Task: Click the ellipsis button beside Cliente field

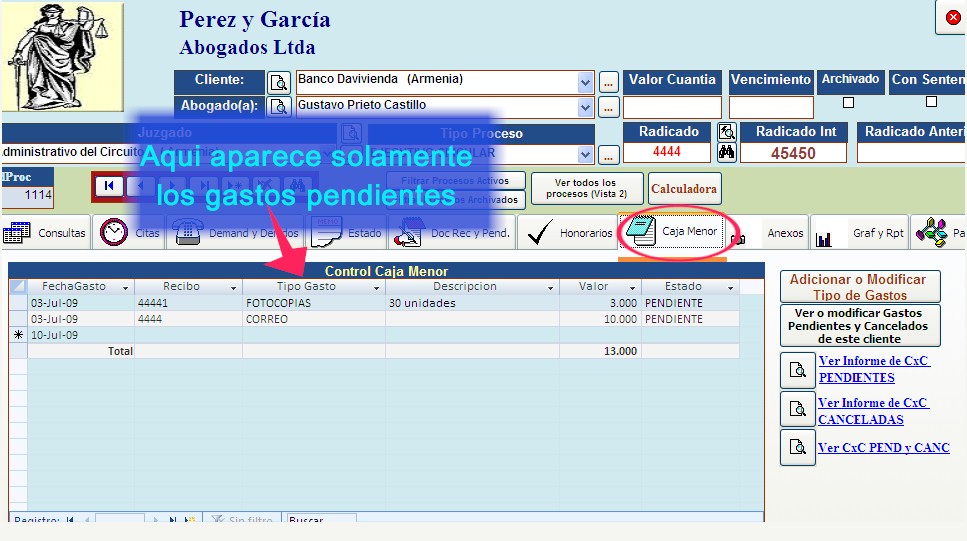Action: [x=609, y=82]
